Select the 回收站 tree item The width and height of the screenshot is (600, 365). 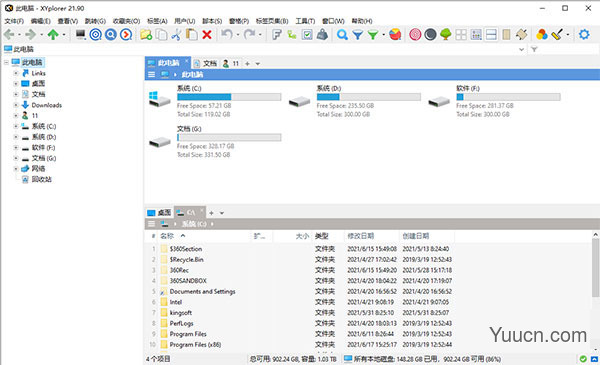[x=41, y=179]
